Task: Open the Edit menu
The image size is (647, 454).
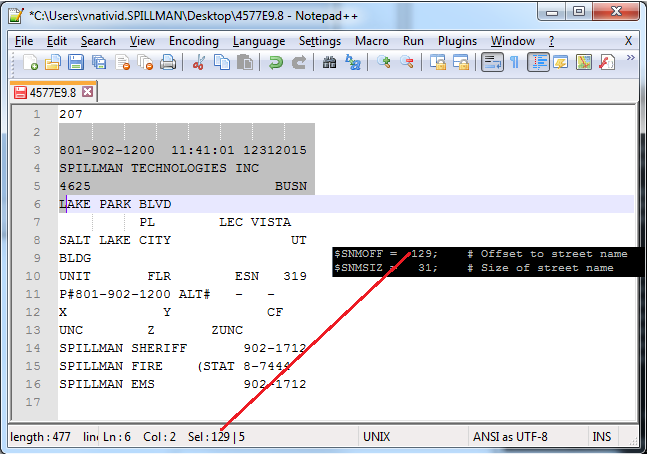Action: tap(57, 41)
